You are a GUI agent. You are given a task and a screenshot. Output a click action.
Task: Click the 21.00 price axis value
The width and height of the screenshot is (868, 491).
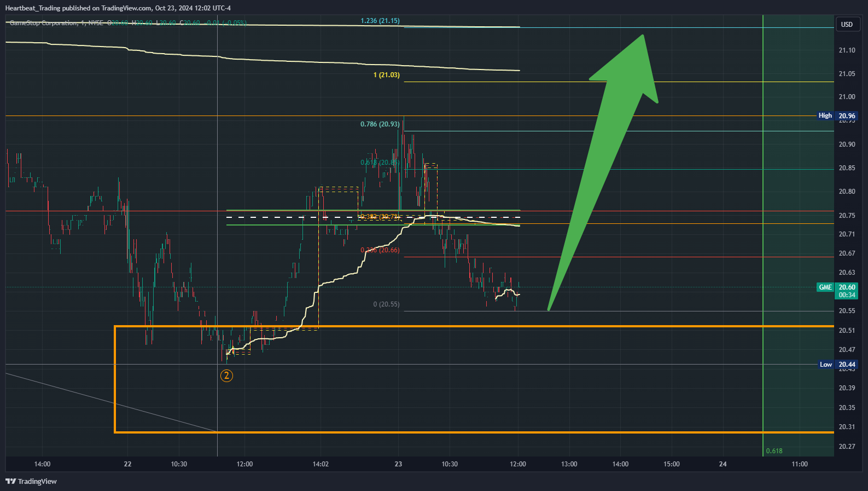coord(847,97)
